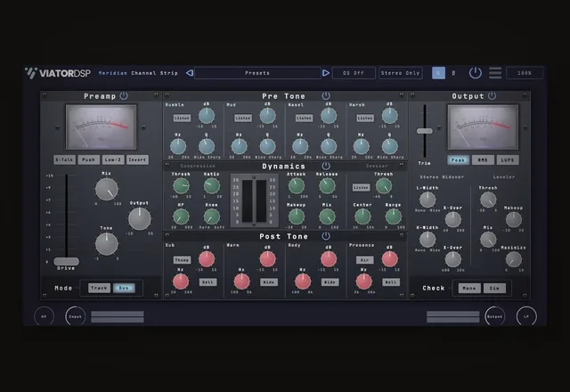Open the Stereo Only dropdown

click(400, 73)
